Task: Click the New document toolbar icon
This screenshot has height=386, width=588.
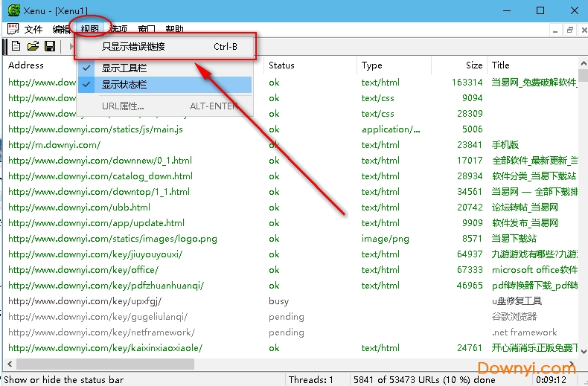Action: (x=16, y=47)
